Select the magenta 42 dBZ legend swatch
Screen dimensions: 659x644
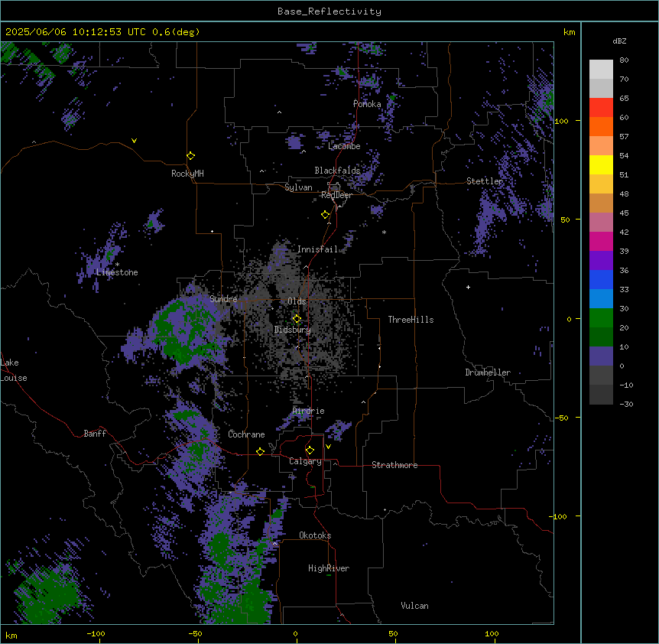coord(601,241)
